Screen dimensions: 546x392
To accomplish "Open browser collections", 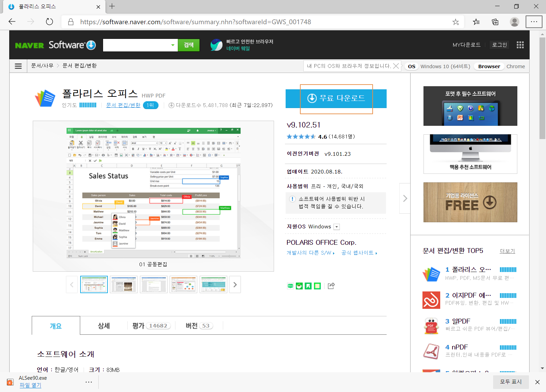I will 495,22.
